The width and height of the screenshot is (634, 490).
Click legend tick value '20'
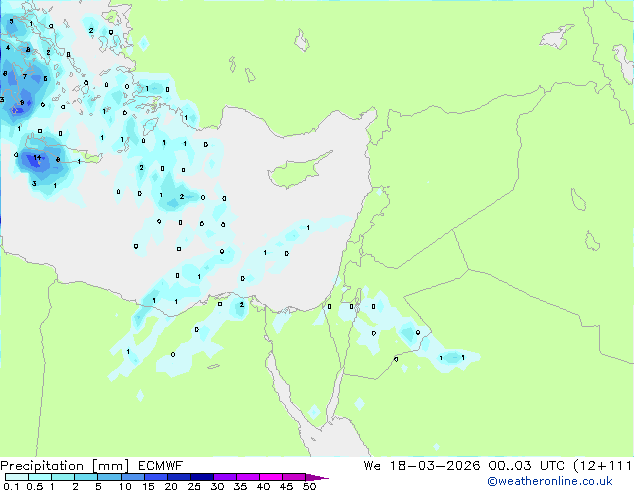coord(171,486)
